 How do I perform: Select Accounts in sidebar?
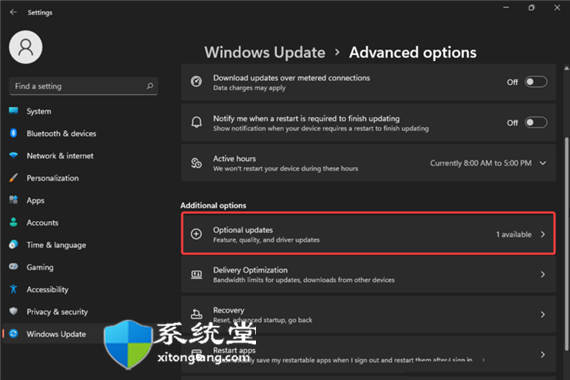pos(42,223)
